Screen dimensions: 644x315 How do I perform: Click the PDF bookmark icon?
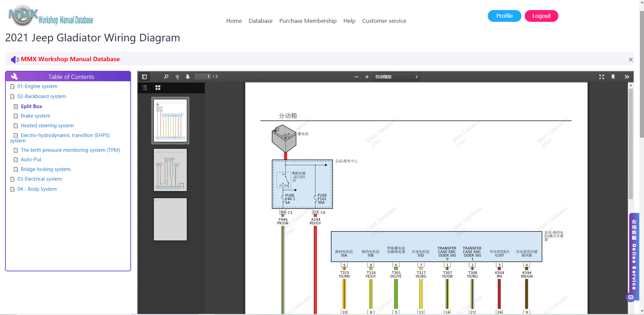(x=613, y=77)
